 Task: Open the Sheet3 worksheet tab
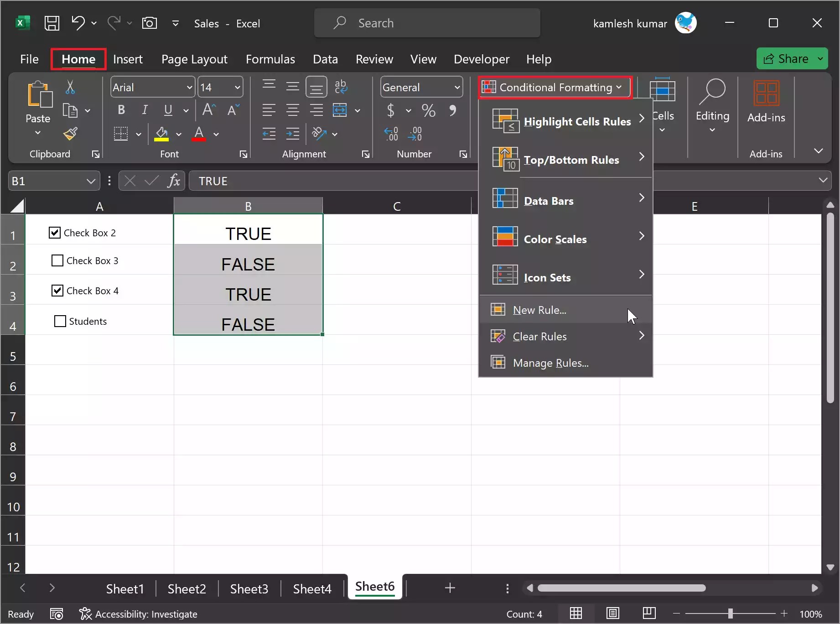(249, 588)
